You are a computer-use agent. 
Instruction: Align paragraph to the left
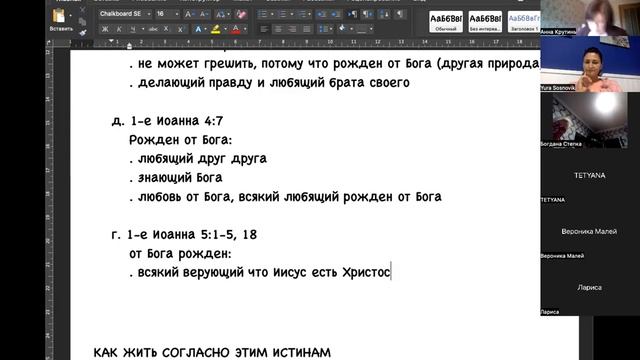264,29
